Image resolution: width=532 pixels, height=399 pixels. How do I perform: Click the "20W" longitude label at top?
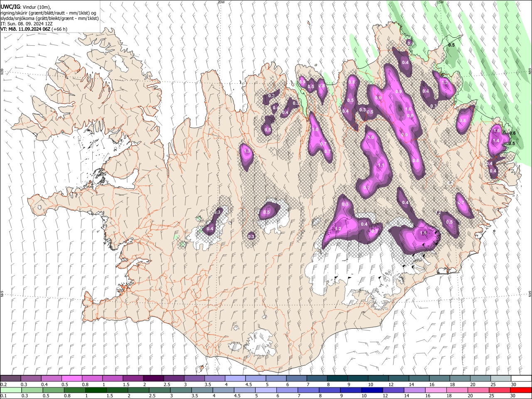[221, 2]
